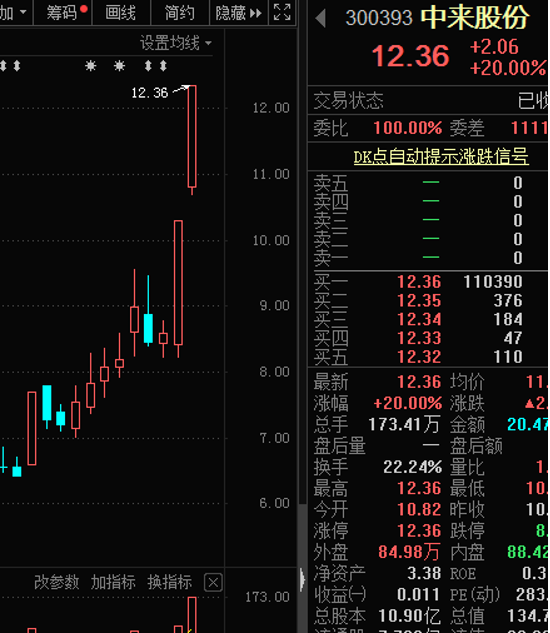The image size is (550, 633).
Task: Click 换指标 to switch indicator
Action: [x=170, y=582]
